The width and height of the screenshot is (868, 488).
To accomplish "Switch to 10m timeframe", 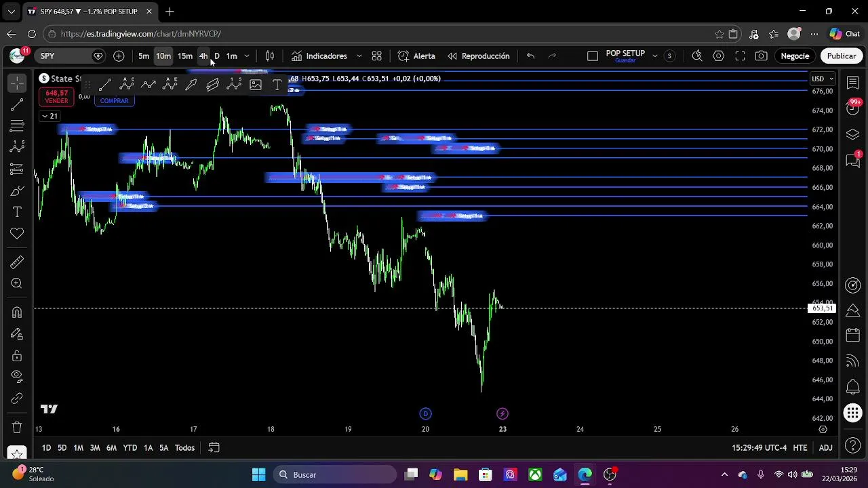I will [163, 56].
